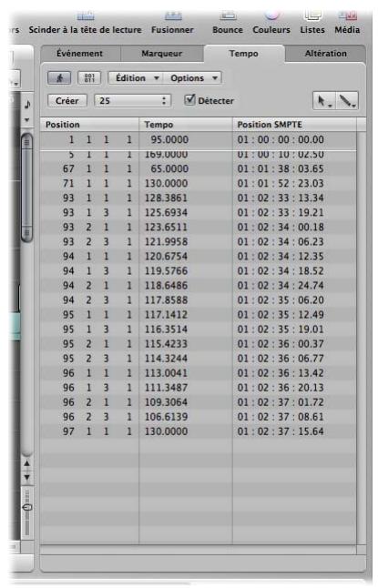
Task: Select tempo value 65.0000
Action: [x=169, y=168]
